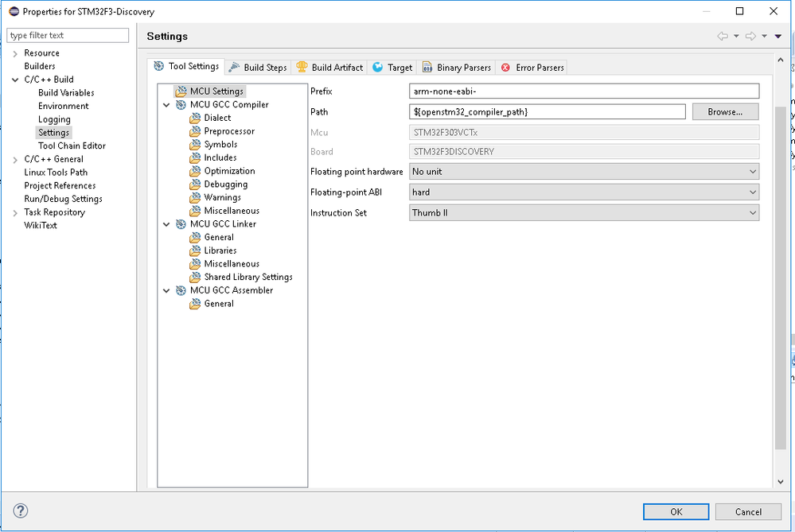Go forward using the right arrow icon
795x532 pixels.
[x=750, y=36]
